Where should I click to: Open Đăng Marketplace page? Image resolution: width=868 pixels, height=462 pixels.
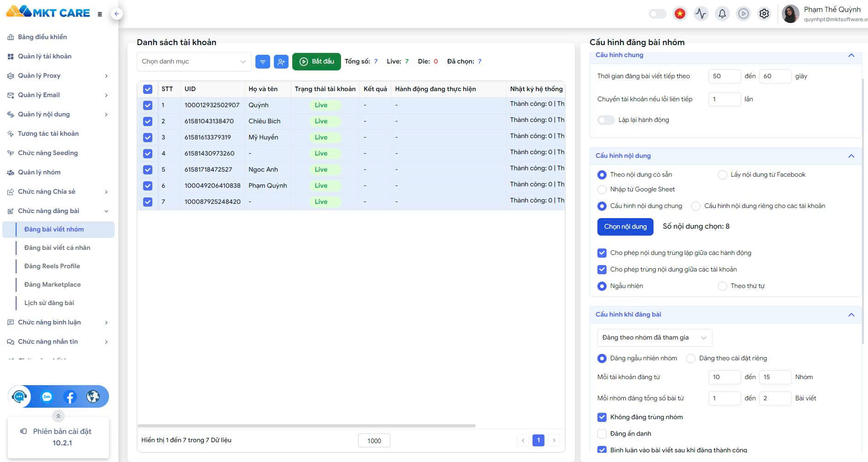point(52,284)
